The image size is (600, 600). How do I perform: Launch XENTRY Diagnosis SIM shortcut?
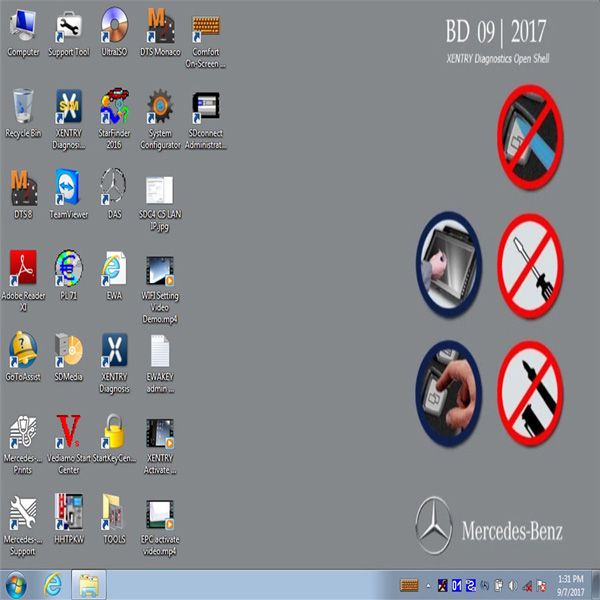69,120
